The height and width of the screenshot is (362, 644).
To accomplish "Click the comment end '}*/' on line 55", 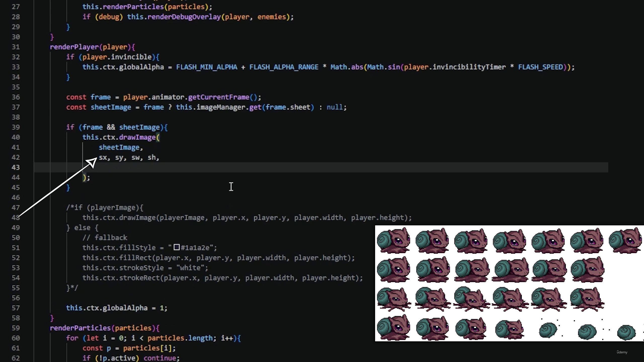I will point(72,288).
